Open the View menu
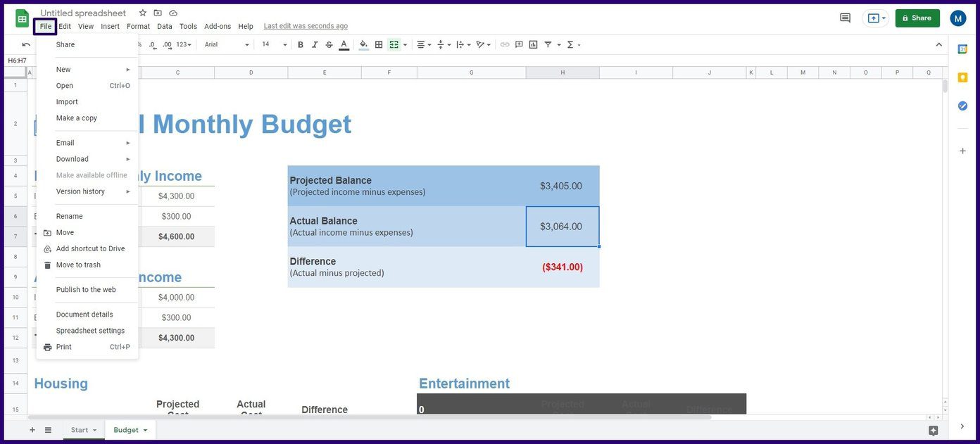 pyautogui.click(x=86, y=26)
